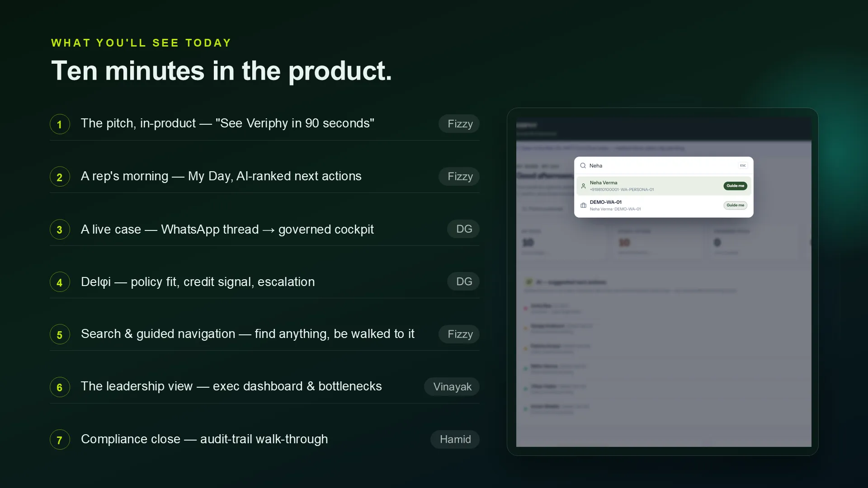Viewport: 868px width, 488px height.
Task: Click 'The pitch, in-product' agenda line
Action: click(227, 123)
